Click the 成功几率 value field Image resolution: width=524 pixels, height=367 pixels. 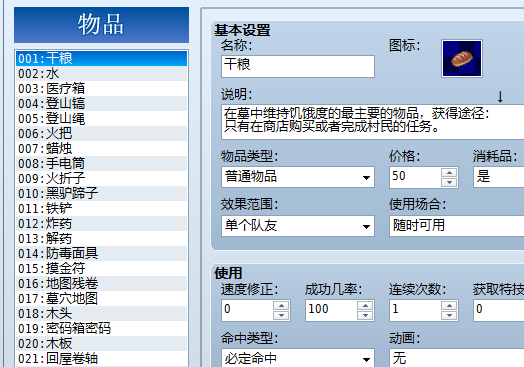point(331,310)
